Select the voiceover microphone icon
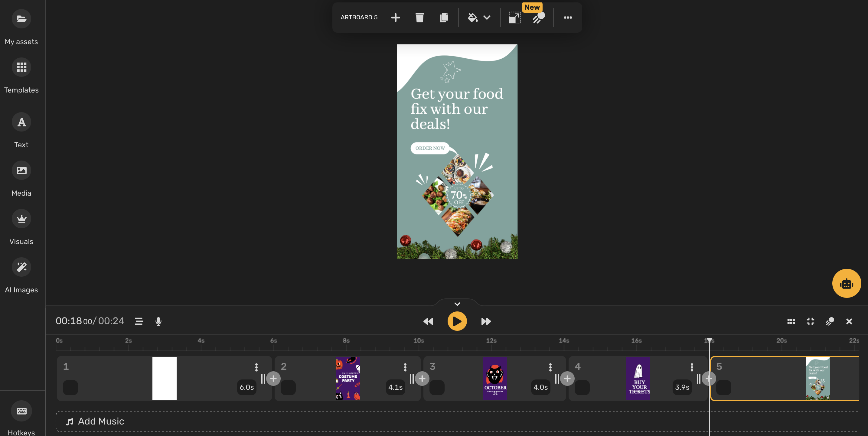 click(158, 321)
